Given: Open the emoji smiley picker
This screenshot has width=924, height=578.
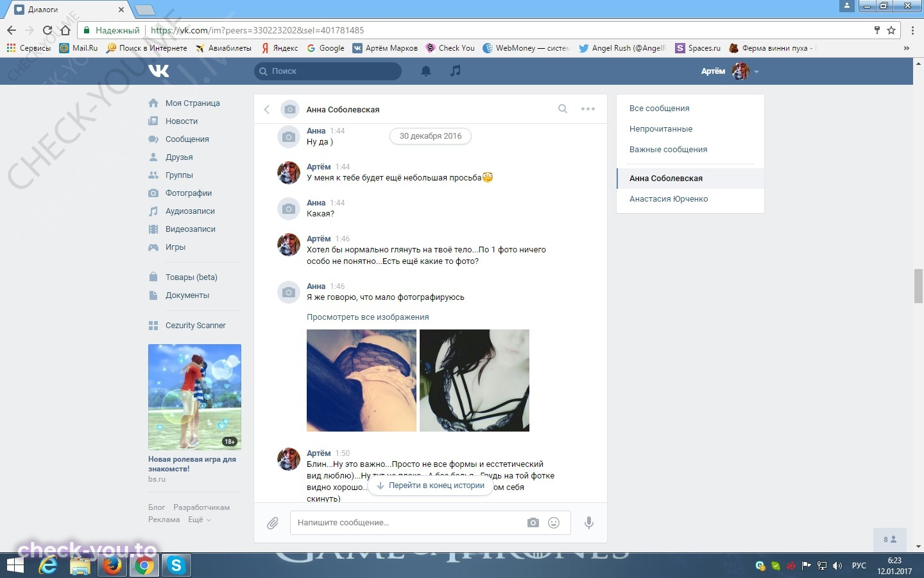Looking at the screenshot, I should (x=554, y=523).
